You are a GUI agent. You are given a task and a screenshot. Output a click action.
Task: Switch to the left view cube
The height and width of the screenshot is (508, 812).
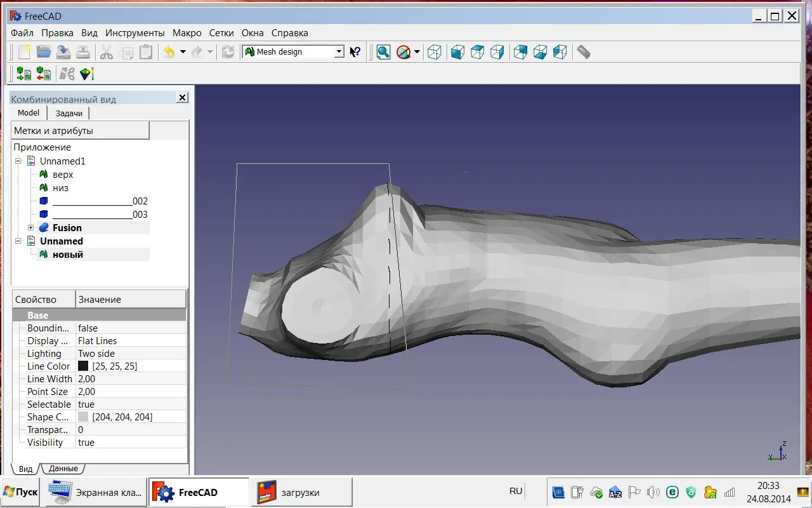pyautogui.click(x=560, y=52)
